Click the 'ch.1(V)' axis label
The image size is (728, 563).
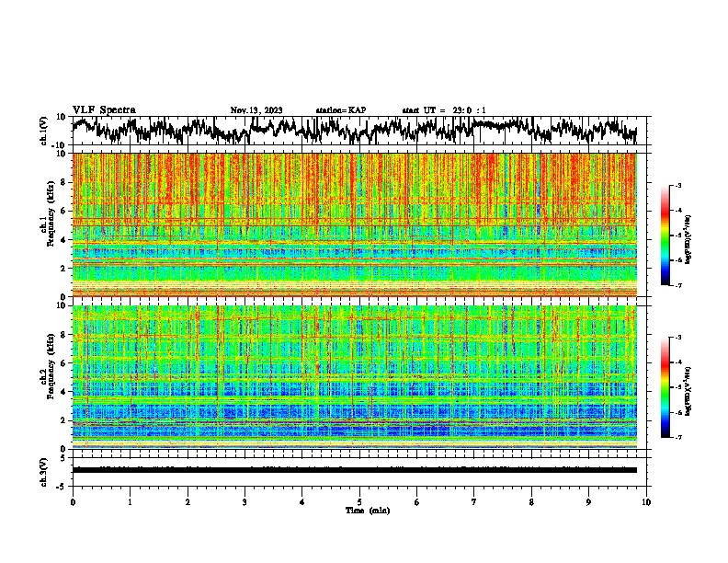point(44,131)
